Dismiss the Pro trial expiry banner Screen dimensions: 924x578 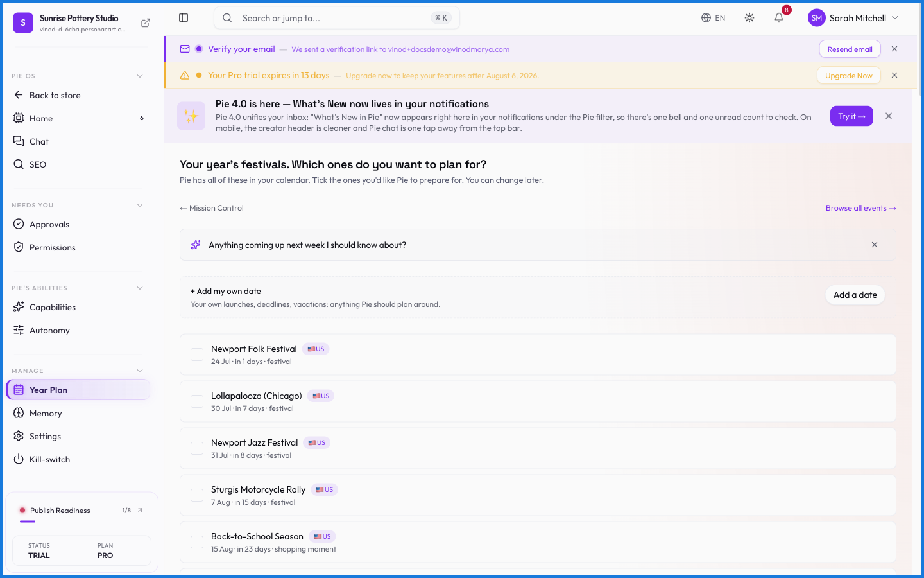(894, 75)
